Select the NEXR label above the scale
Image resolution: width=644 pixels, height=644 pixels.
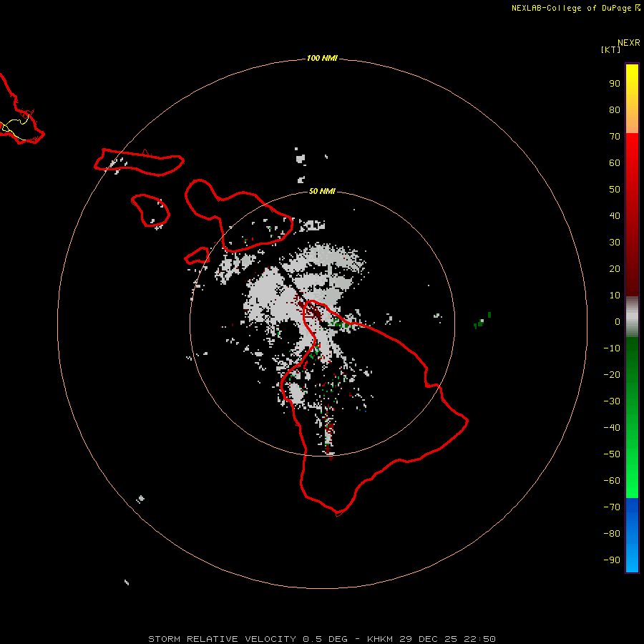629,43
